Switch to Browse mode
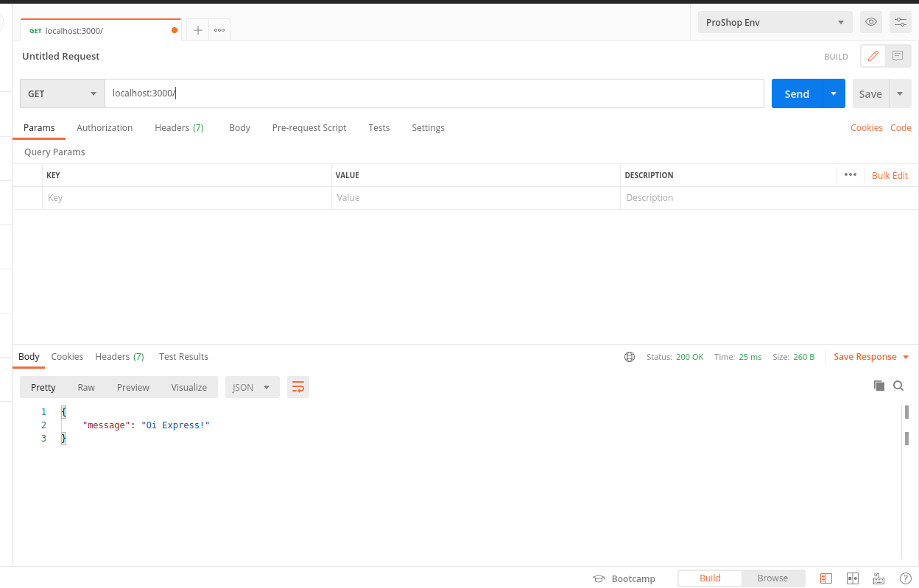The image size is (919, 588). coord(772,578)
